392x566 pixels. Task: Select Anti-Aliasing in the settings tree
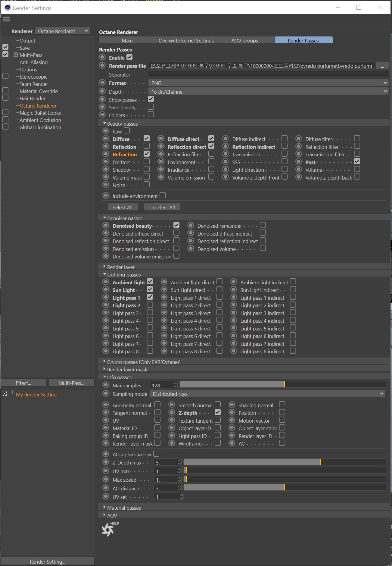tap(33, 62)
